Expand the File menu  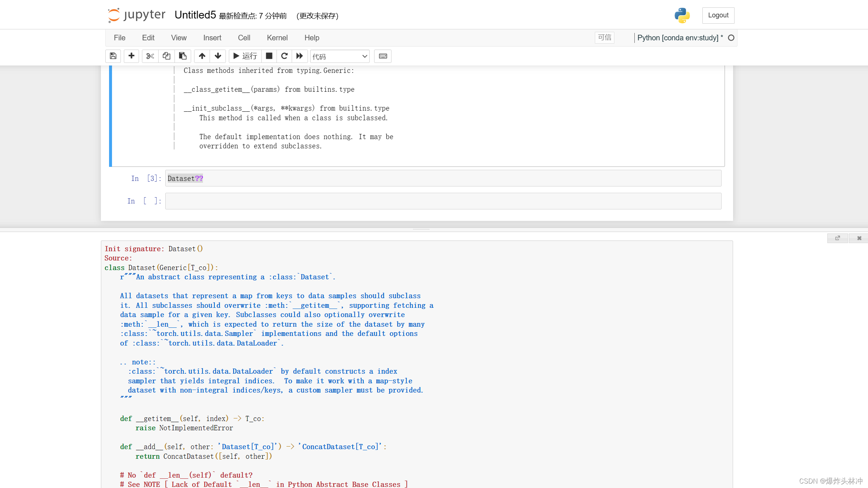point(119,38)
